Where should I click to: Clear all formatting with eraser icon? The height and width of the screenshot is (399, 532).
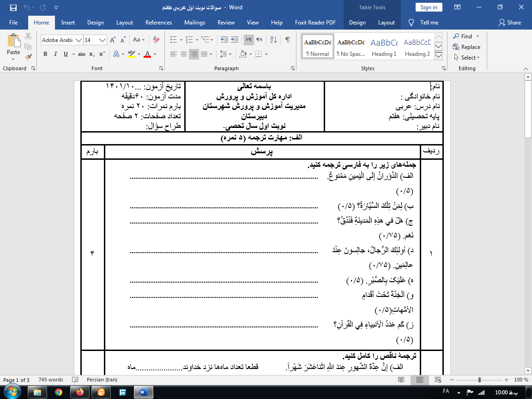(x=156, y=40)
